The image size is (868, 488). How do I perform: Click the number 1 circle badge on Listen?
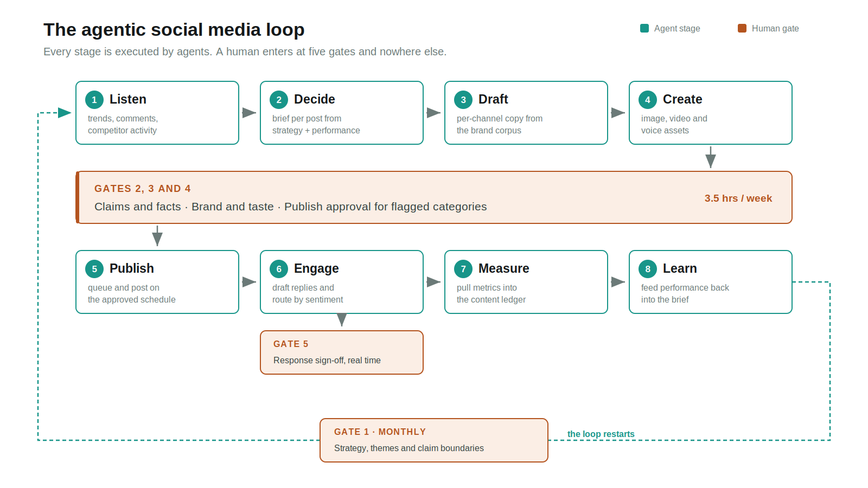pyautogui.click(x=94, y=100)
